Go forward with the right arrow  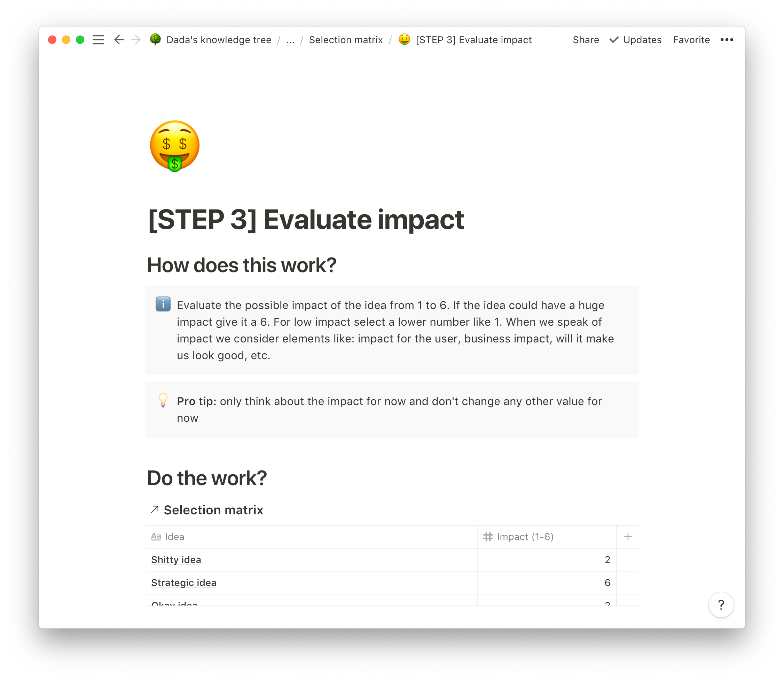[135, 40]
